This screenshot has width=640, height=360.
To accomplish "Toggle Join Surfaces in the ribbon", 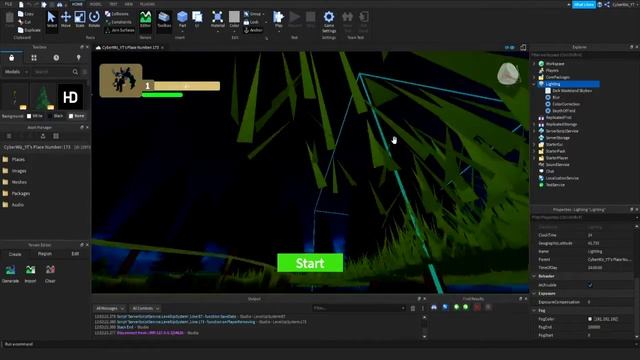I will [120, 30].
